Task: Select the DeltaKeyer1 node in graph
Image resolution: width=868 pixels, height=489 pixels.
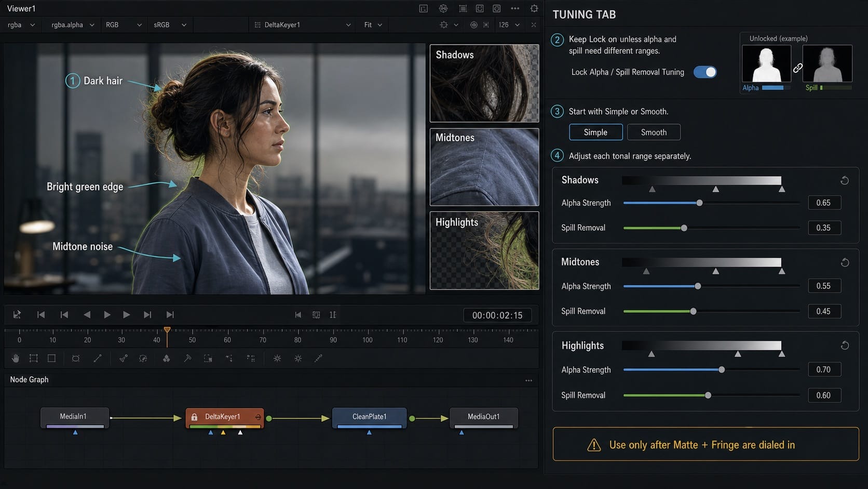Action: coord(225,418)
